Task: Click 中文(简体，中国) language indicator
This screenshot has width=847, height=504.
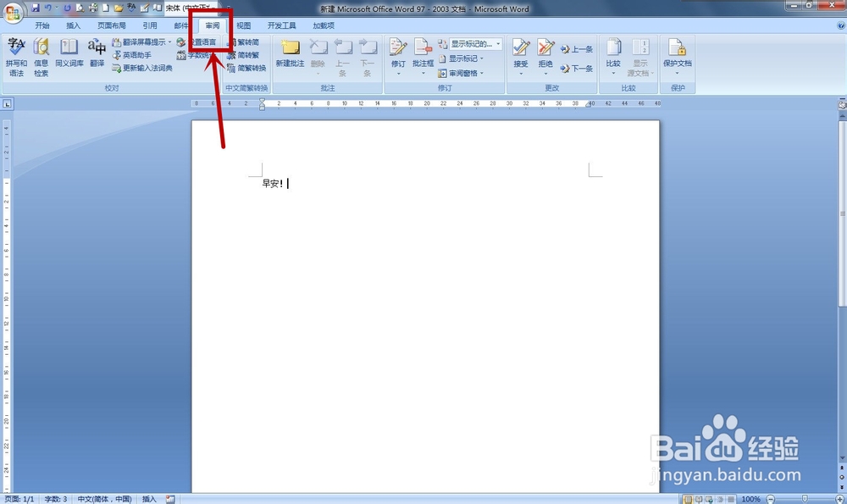Action: [104, 499]
